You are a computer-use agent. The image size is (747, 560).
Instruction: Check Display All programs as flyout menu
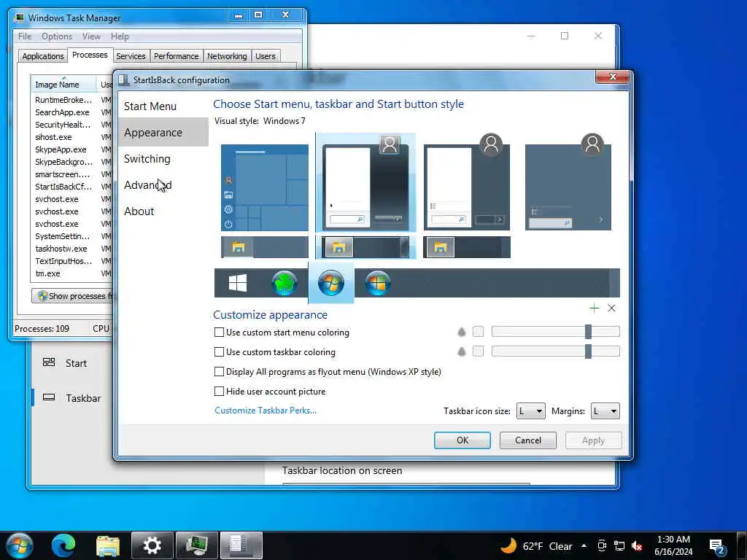[219, 371]
